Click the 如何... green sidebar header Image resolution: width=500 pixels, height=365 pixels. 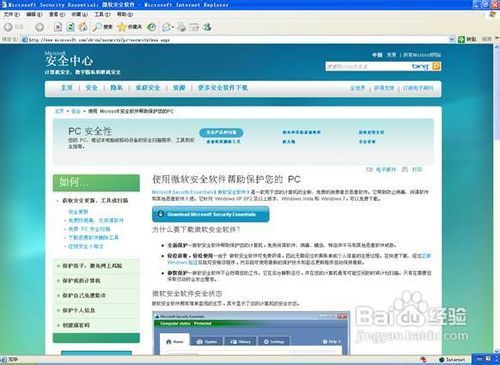[x=96, y=183]
